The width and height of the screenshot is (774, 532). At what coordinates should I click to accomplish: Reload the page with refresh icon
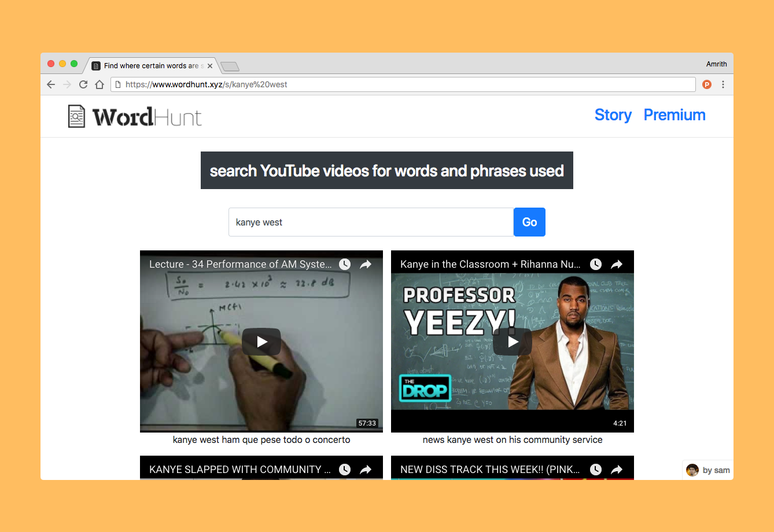(83, 84)
